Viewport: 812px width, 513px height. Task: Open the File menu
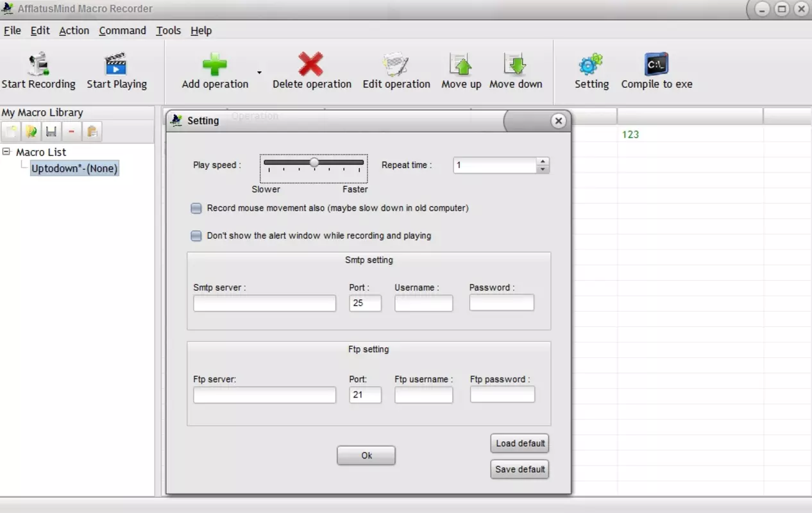(x=12, y=30)
